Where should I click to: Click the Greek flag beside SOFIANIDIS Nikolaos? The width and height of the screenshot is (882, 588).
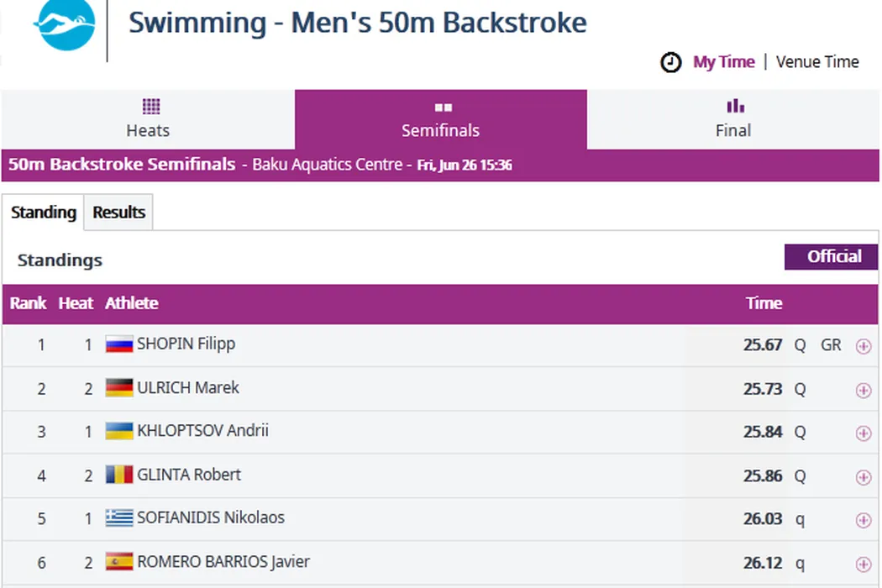(119, 518)
